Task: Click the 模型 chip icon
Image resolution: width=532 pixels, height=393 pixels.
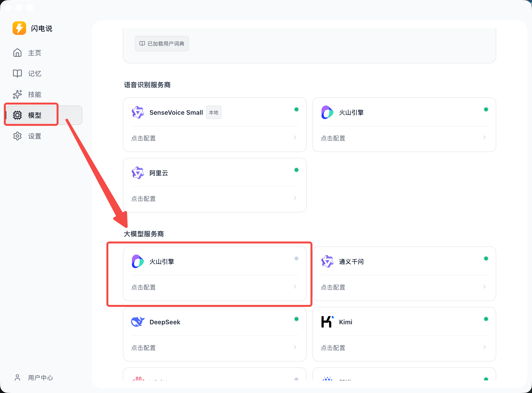Action: point(17,115)
